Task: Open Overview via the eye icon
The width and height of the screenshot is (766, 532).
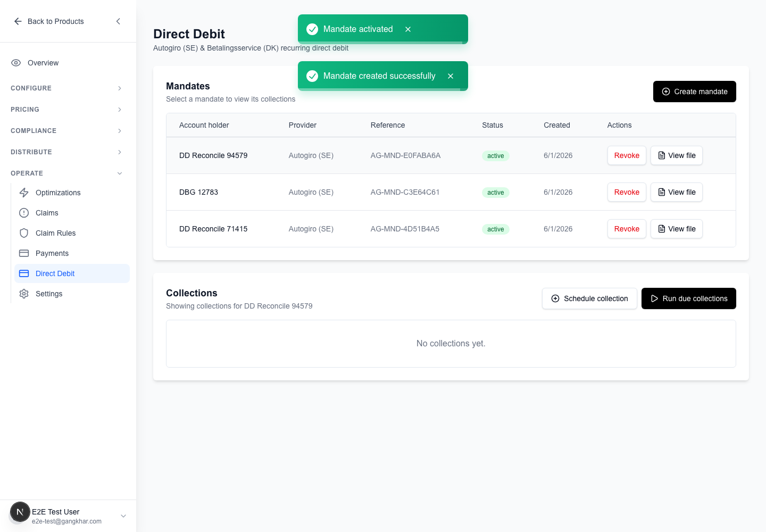Action: 16,63
